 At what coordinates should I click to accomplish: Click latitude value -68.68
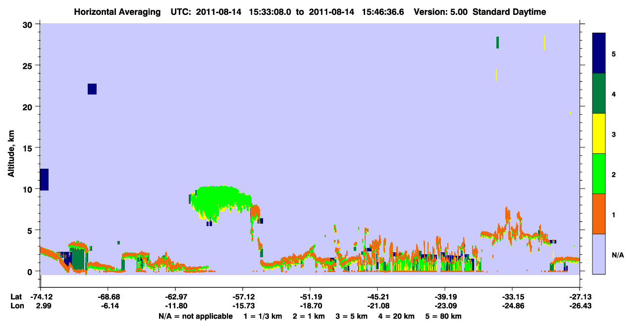click(x=108, y=297)
